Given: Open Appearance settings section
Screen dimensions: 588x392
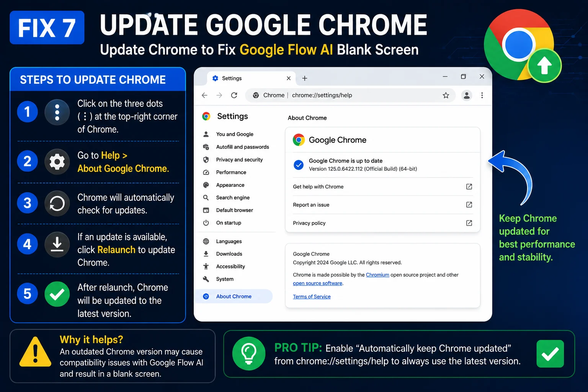Looking at the screenshot, I should 230,185.
